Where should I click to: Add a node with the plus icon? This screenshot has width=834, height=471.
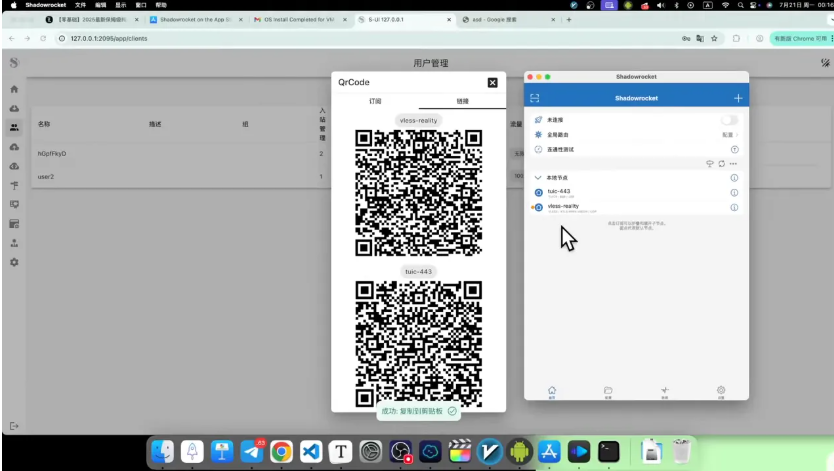point(738,98)
